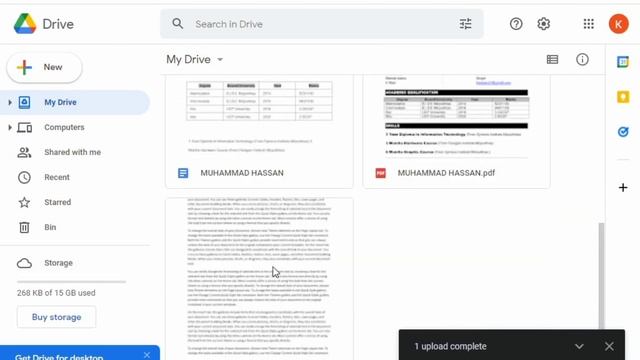Click the Google Docs icon of MUHAMMAD HASSAN
The width and height of the screenshot is (640, 360).
tap(183, 173)
